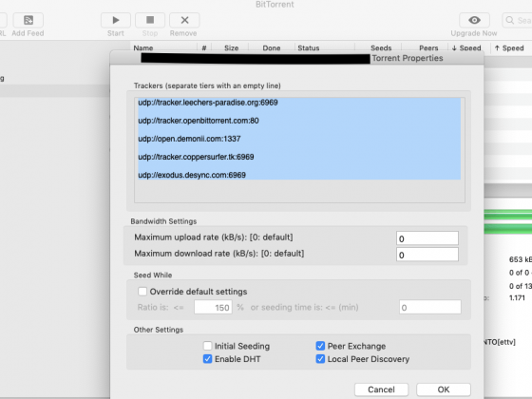Click the Upgrade Now eye icon

click(474, 20)
